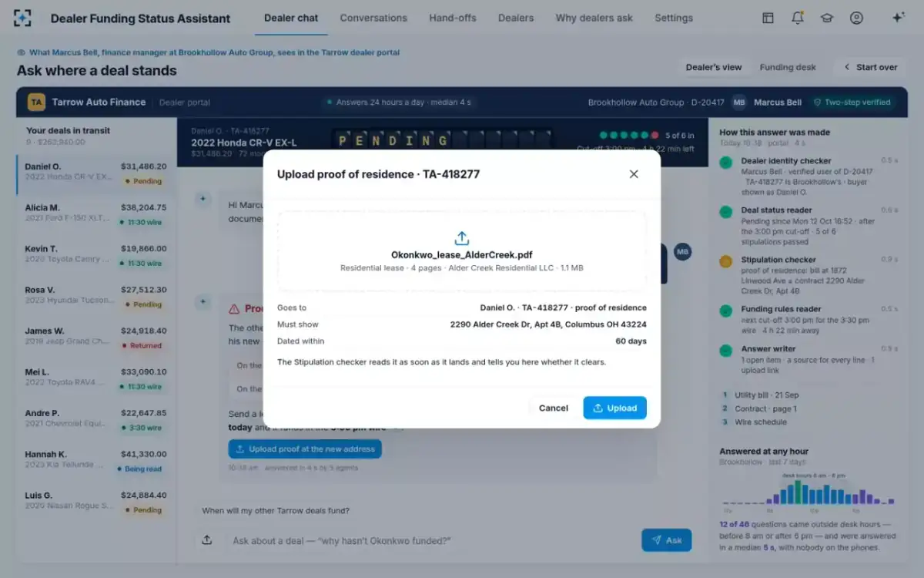Select the Kevin T. deal at $19,866.00

[x=96, y=256]
